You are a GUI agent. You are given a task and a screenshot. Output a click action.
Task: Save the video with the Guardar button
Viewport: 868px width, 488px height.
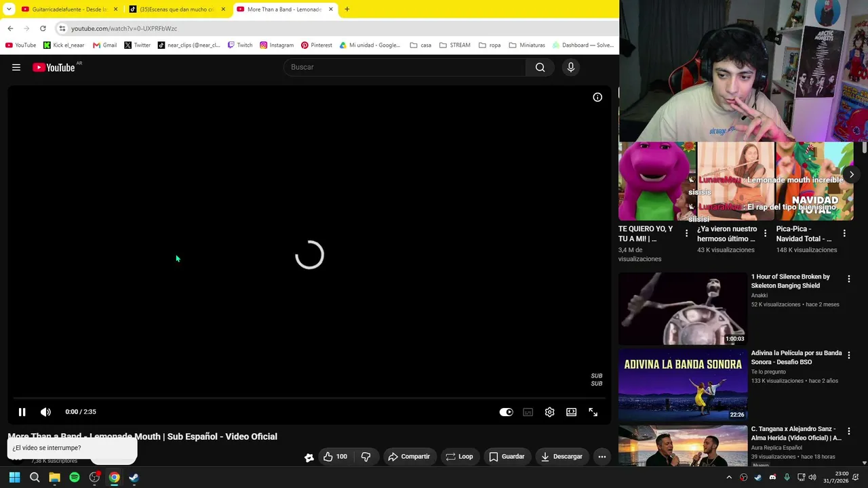point(507,457)
